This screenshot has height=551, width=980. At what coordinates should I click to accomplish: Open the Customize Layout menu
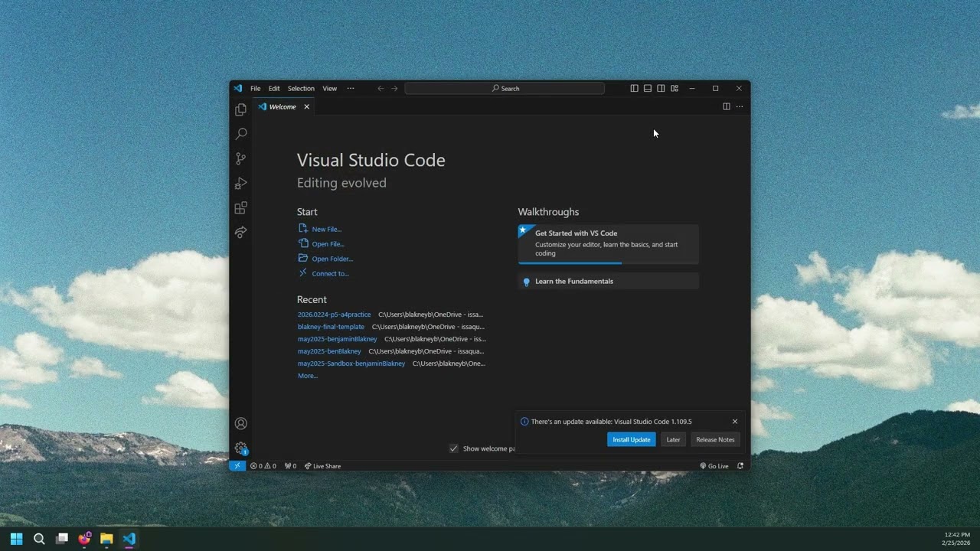675,88
